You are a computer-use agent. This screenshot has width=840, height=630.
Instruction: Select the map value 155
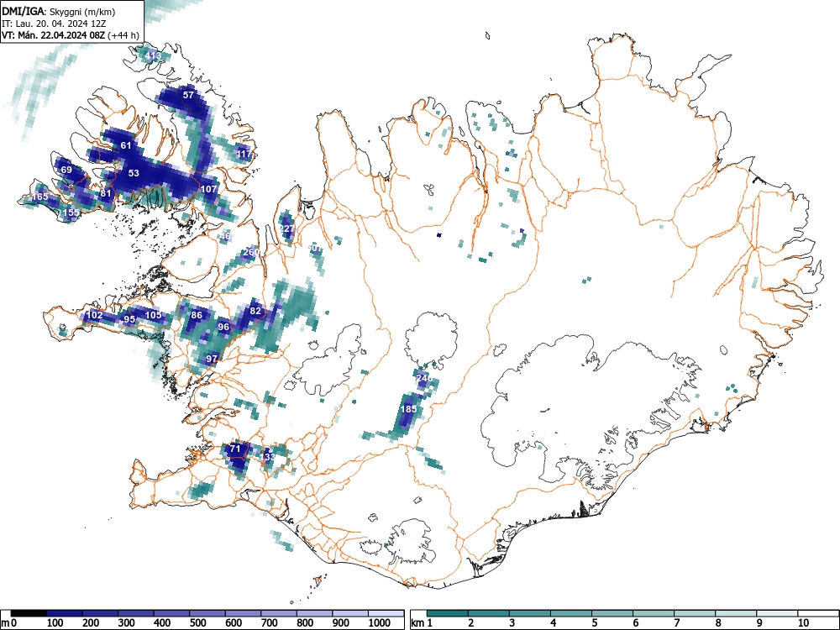tap(71, 213)
